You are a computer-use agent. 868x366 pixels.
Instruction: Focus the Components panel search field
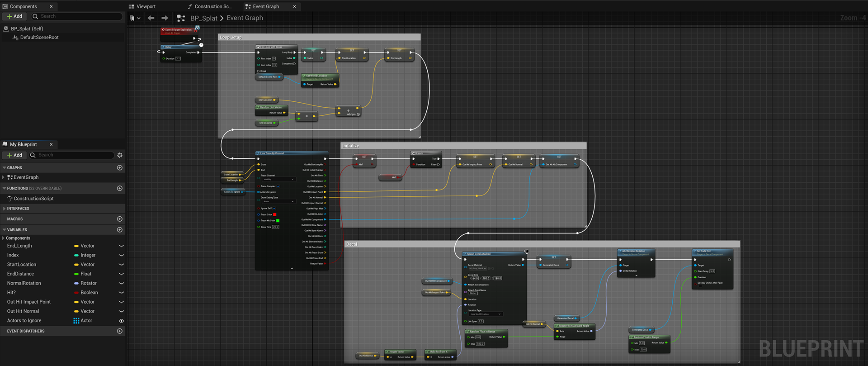pos(77,16)
